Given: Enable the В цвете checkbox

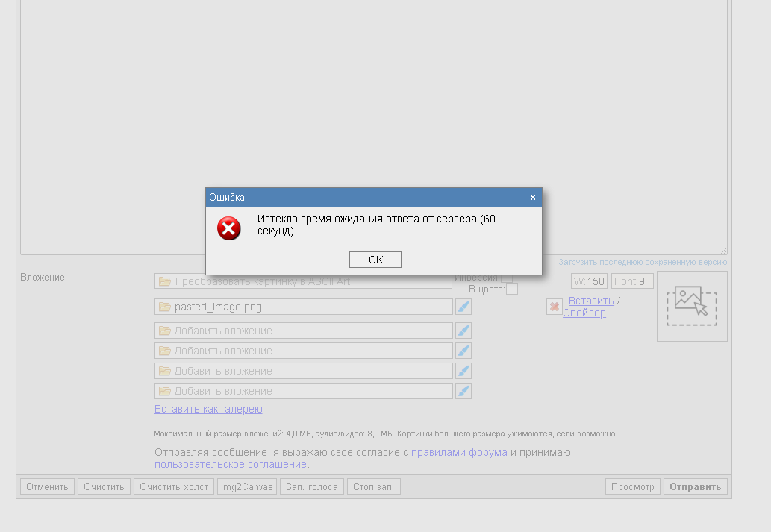Looking at the screenshot, I should tap(512, 289).
